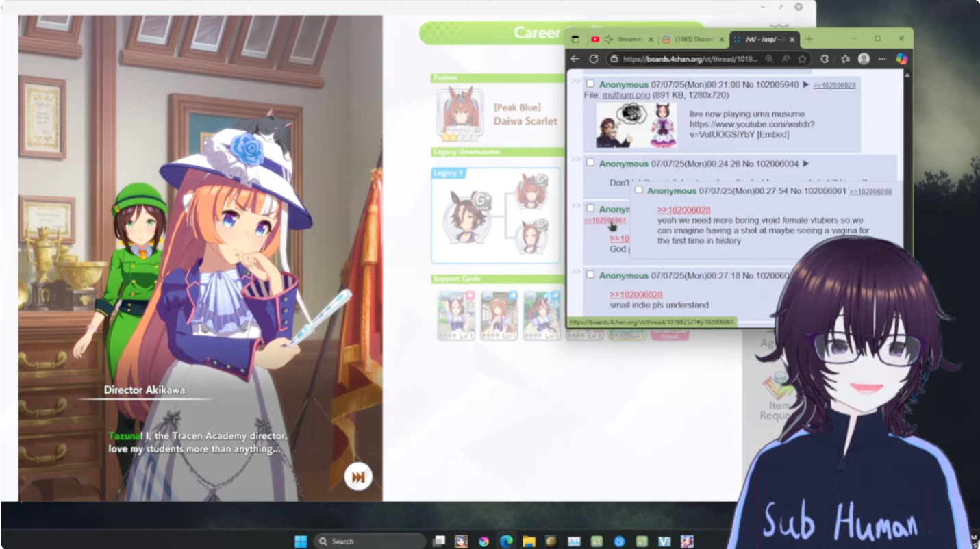Viewport: 980px width, 549px height.
Task: Select the /vt/ - /asp/ tab
Action: (764, 39)
